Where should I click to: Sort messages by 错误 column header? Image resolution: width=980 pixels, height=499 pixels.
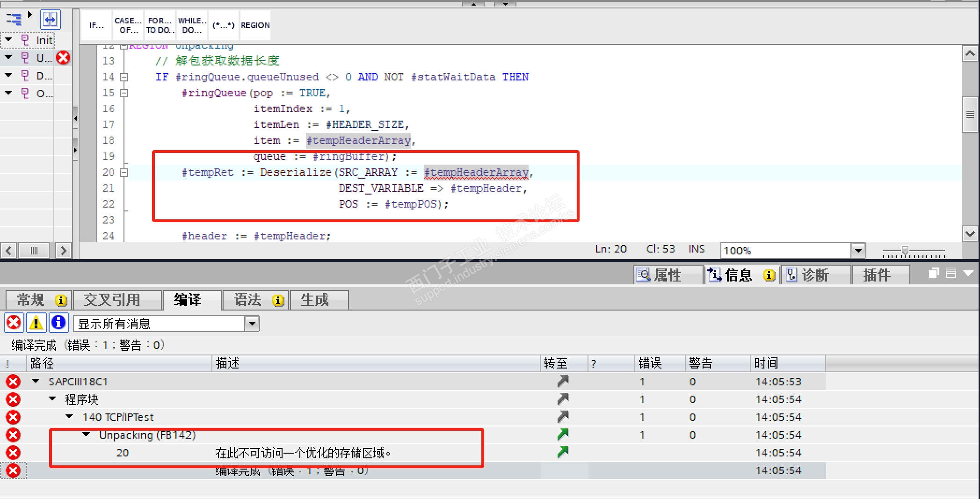coord(661,363)
